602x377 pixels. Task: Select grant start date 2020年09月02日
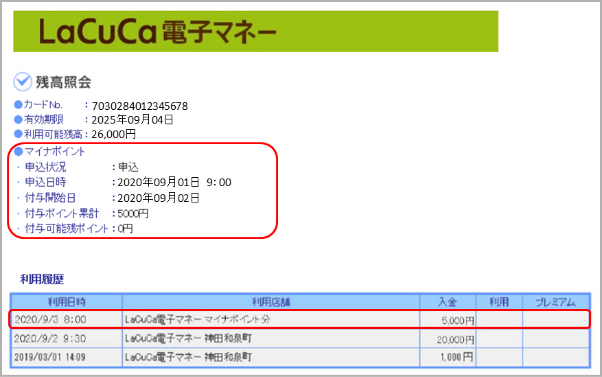pyautogui.click(x=159, y=198)
